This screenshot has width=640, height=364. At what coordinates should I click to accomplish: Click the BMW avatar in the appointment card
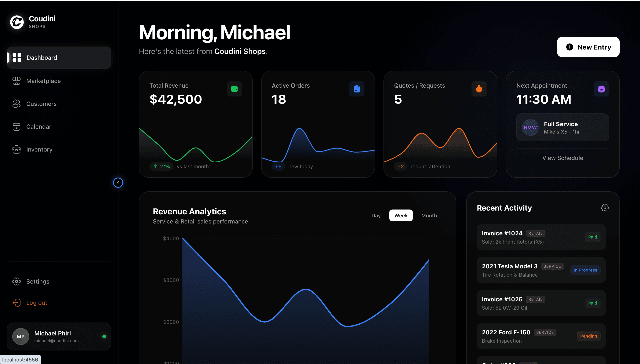pos(530,127)
